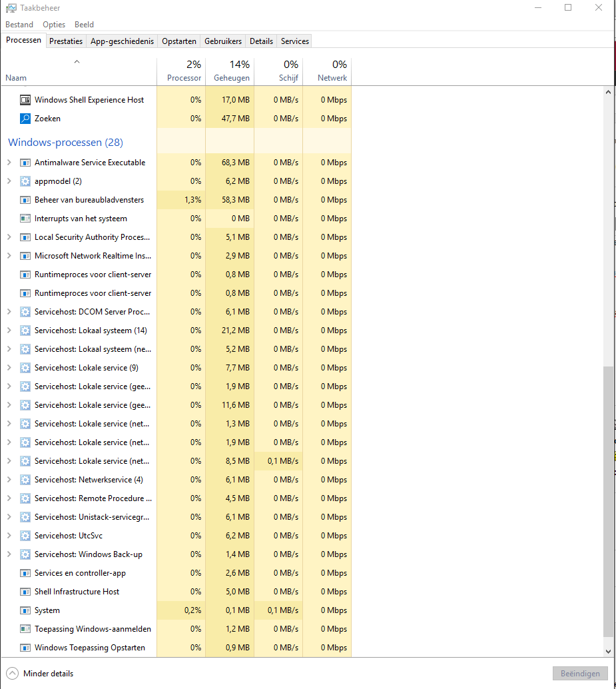Click the scrollbar up arrow
The height and width of the screenshot is (689, 616).
tap(608, 92)
